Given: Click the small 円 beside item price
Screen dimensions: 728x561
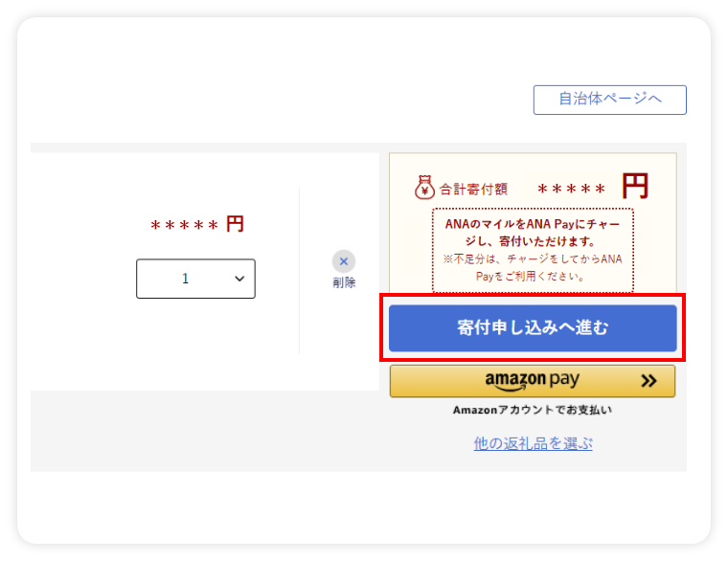Looking at the screenshot, I should point(235,224).
